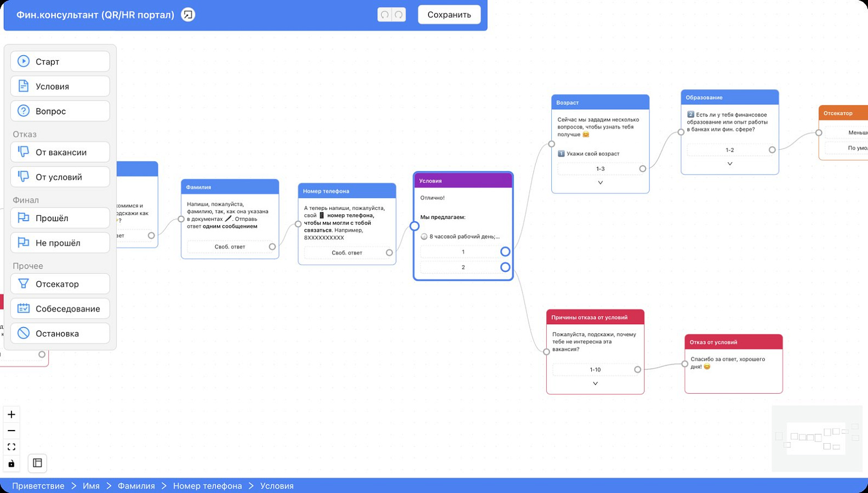Select the Возраст node header
The image size is (868, 493).
(601, 102)
